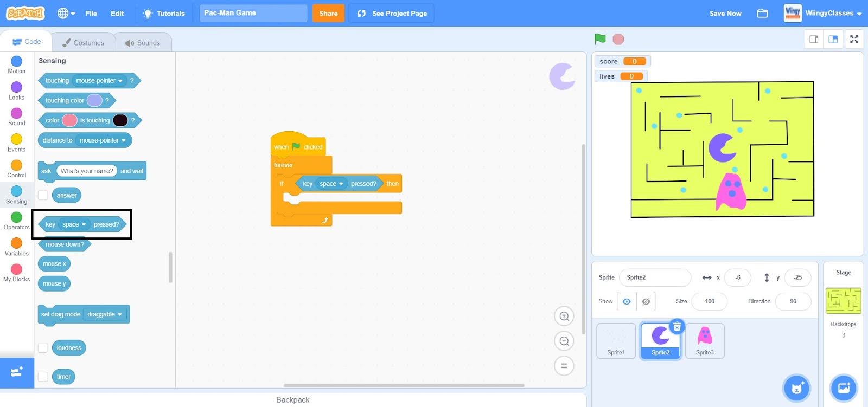The height and width of the screenshot is (407, 868).
Task: Open the Edit menu
Action: tap(117, 13)
